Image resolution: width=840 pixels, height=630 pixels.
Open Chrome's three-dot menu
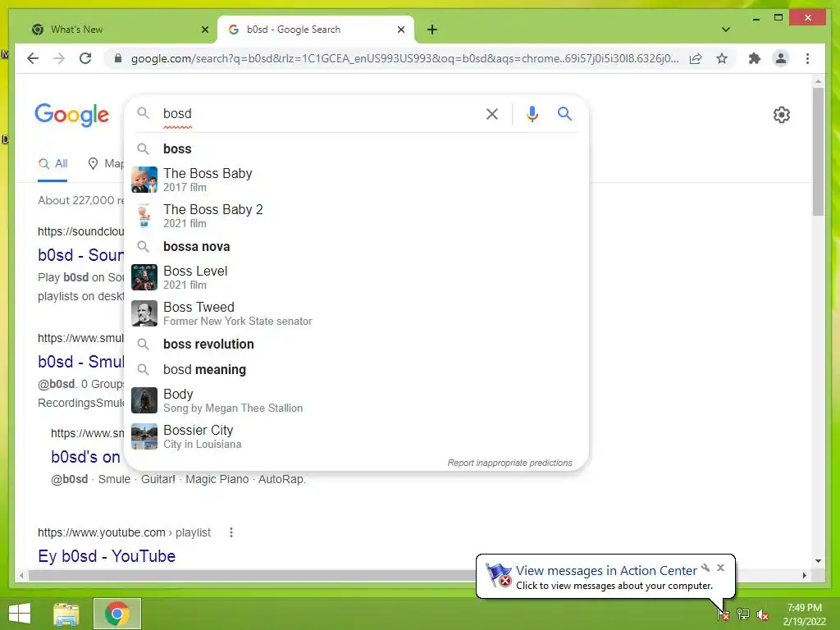tap(807, 58)
